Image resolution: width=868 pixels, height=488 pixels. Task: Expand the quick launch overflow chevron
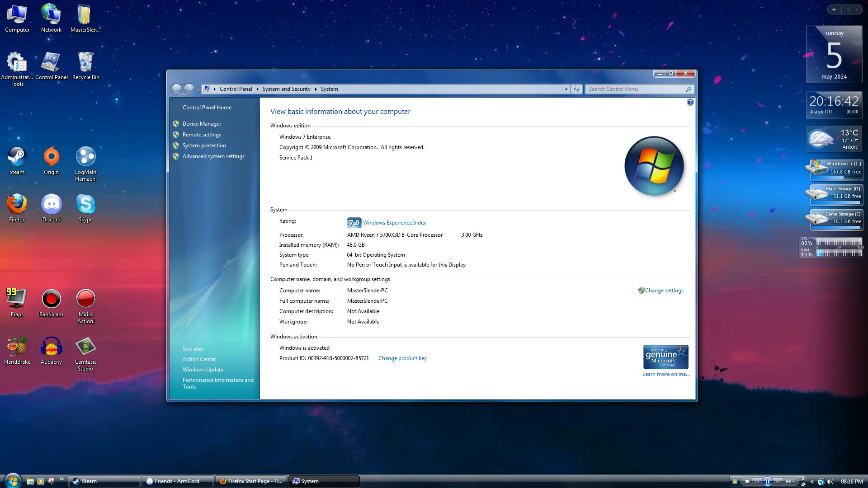point(61,479)
